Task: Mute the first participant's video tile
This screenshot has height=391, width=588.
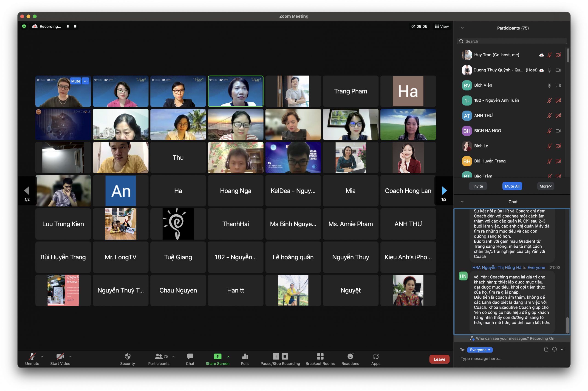Action: (x=76, y=81)
